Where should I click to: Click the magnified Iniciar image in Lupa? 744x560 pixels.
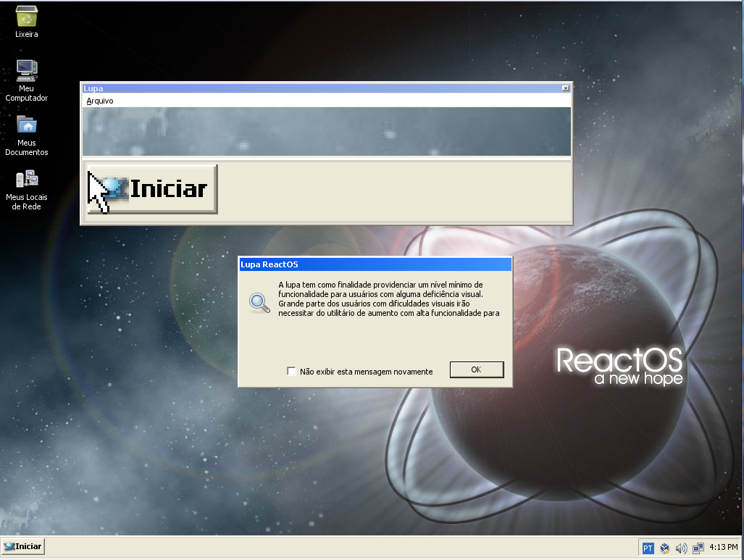point(151,189)
